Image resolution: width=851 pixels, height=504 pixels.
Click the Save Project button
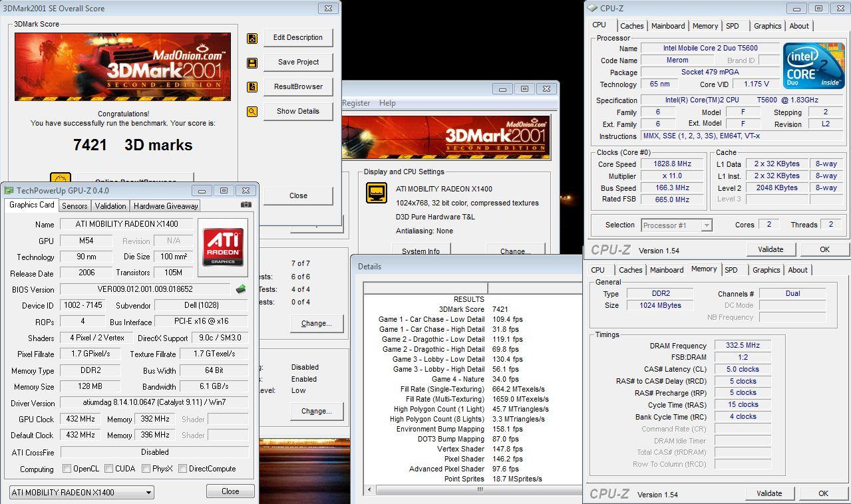pyautogui.click(x=298, y=63)
